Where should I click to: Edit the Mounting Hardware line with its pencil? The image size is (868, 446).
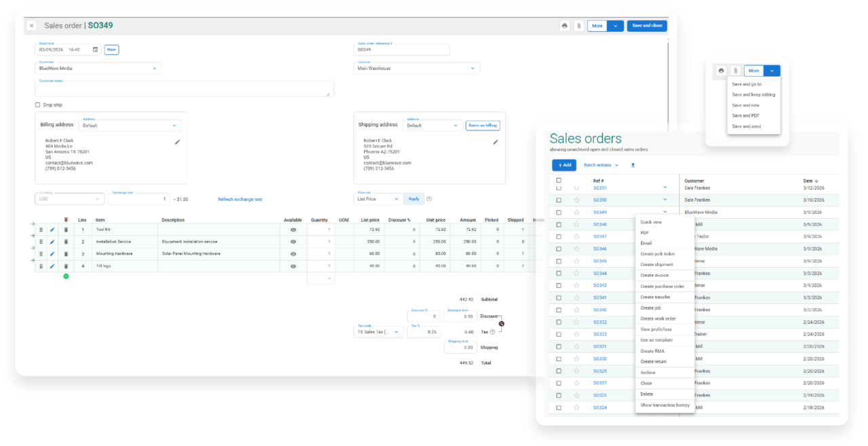tap(53, 254)
